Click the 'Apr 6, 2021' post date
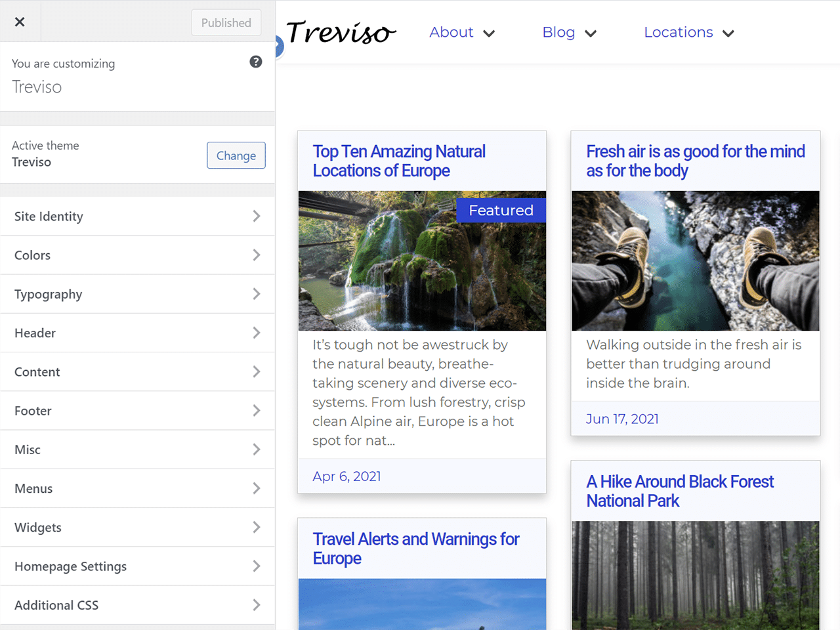Viewport: 840px width, 630px height. tap(346, 476)
